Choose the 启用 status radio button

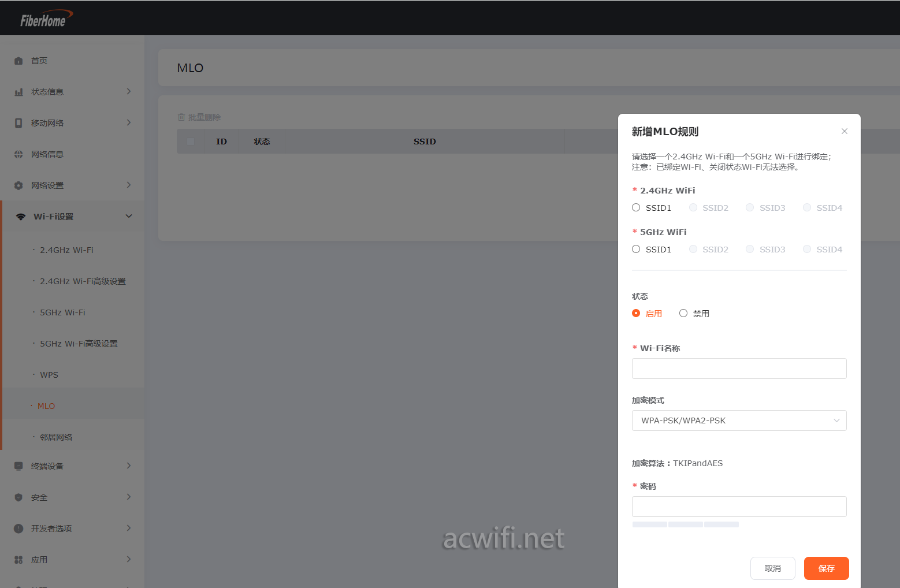point(636,313)
